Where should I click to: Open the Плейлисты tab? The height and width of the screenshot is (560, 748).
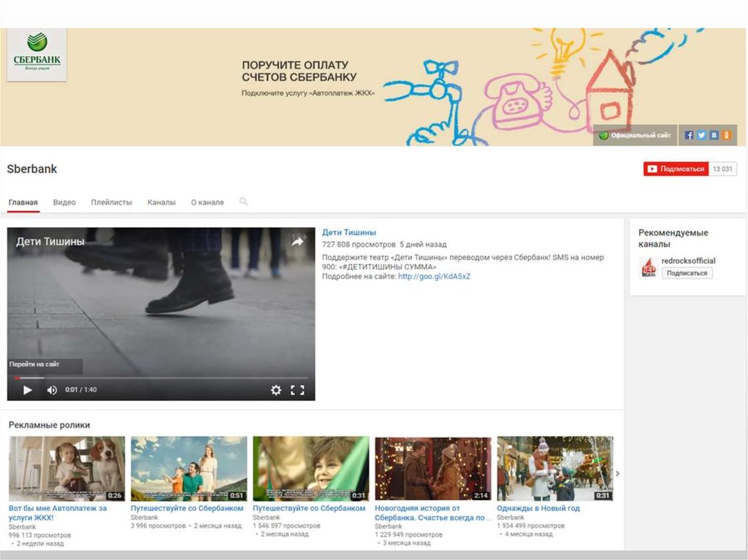(x=111, y=202)
